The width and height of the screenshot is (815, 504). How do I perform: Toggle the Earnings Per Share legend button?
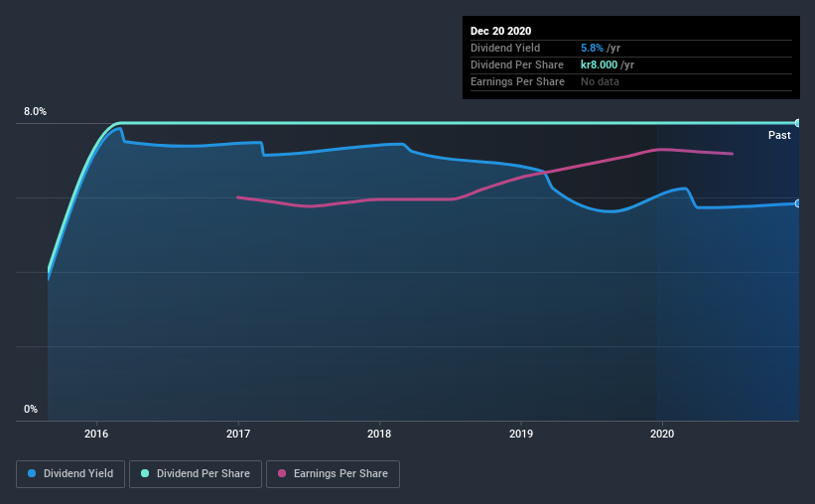click(x=333, y=474)
